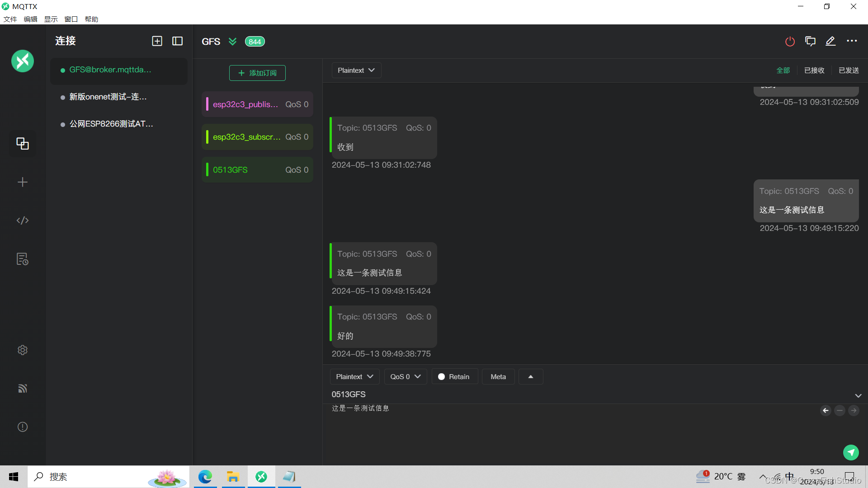The image size is (868, 488).
Task: Click the edit connection pencil icon
Action: coord(830,42)
